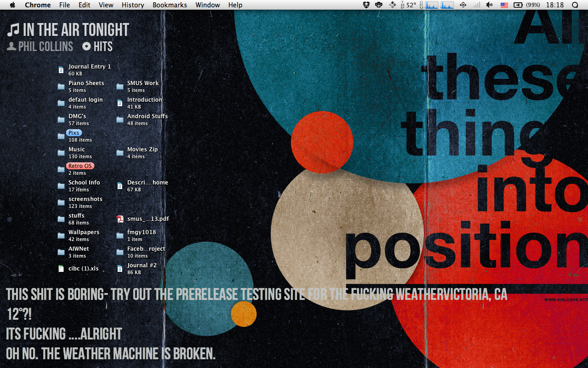The image size is (588, 368).
Task: Click the grey diamond-shaped menu bar icon
Action: [x=393, y=5]
